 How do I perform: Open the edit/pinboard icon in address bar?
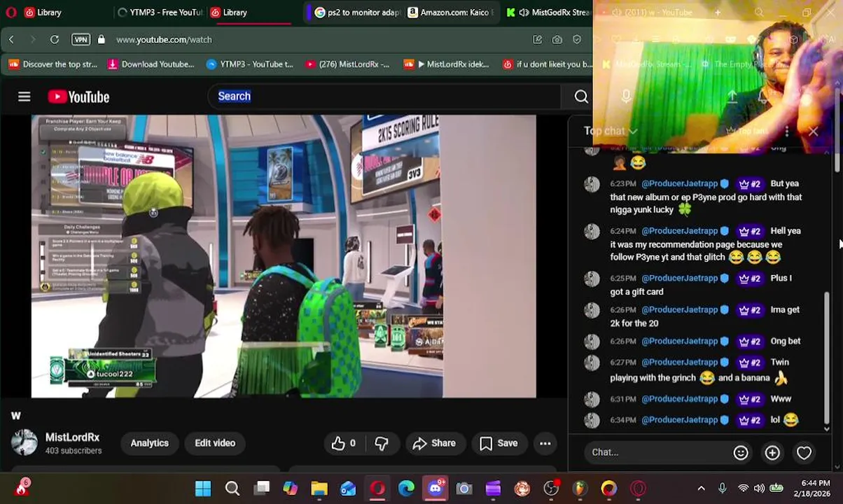(537, 40)
